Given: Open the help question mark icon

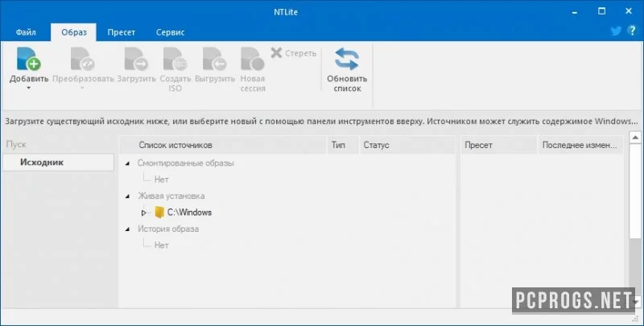Looking at the screenshot, I should tap(633, 31).
